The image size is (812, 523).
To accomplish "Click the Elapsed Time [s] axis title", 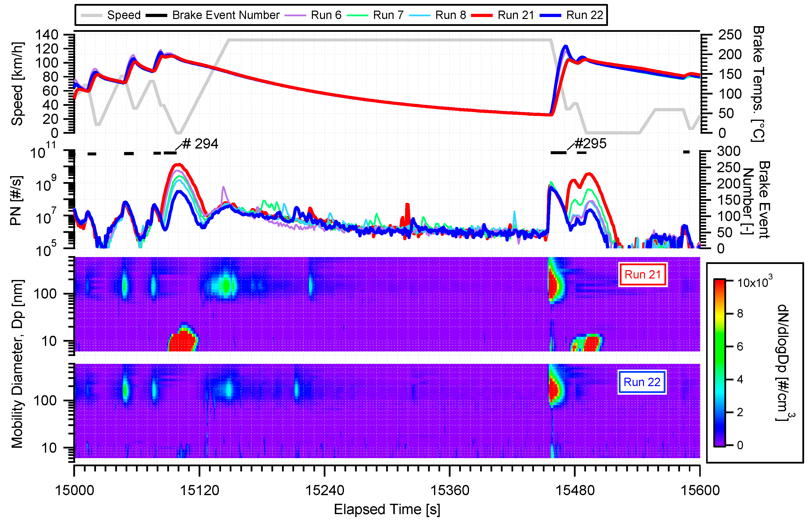I will click(387, 510).
